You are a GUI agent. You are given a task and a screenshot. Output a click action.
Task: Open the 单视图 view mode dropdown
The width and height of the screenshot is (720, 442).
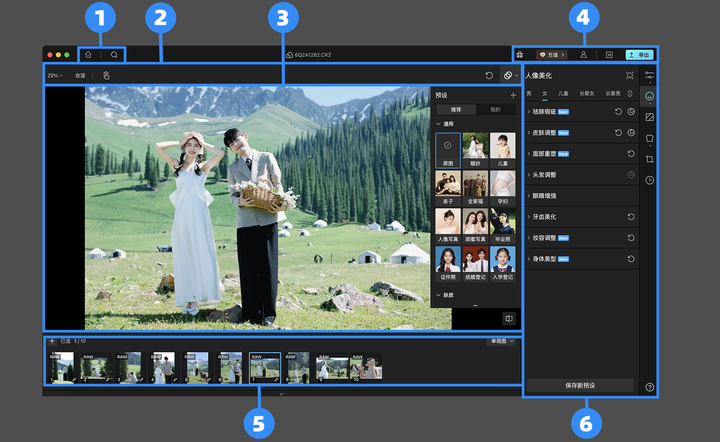click(x=500, y=341)
